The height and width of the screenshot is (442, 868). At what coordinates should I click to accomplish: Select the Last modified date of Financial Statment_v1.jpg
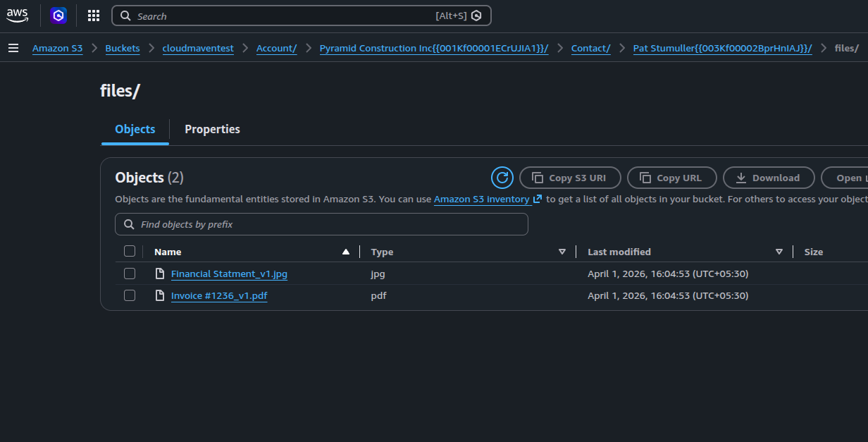[668, 274]
